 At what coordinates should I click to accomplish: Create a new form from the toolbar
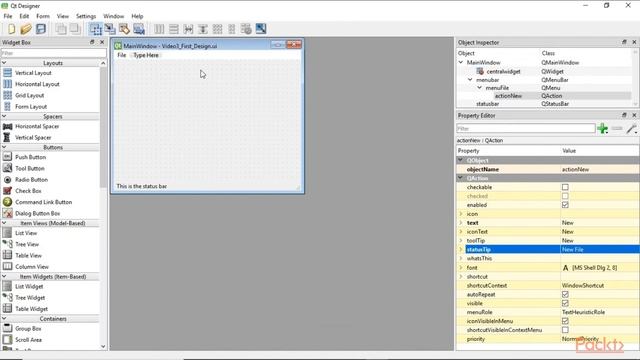(11, 29)
